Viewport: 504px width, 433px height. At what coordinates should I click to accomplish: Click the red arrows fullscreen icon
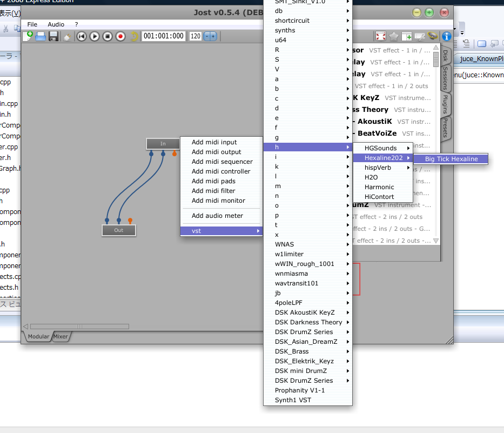pos(381,36)
